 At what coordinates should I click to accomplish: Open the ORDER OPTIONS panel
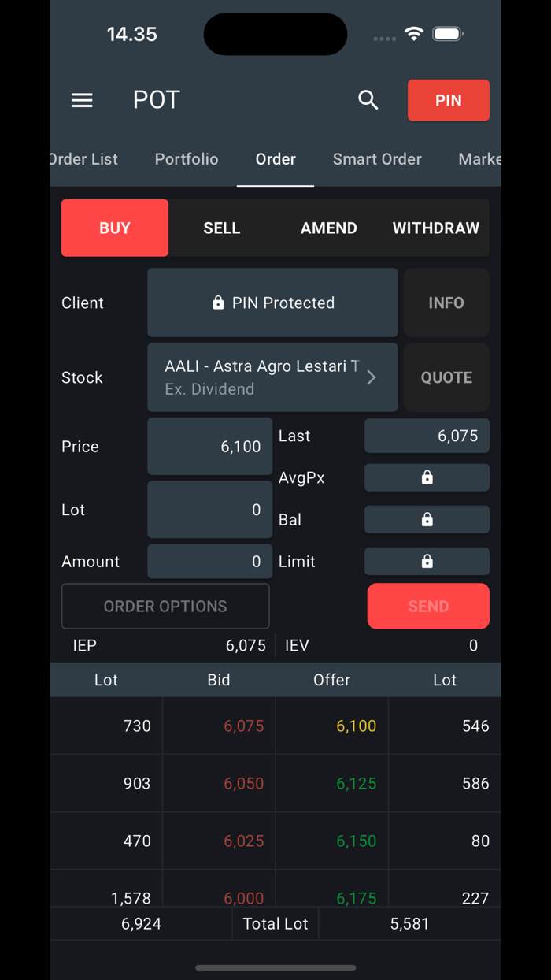pos(165,606)
